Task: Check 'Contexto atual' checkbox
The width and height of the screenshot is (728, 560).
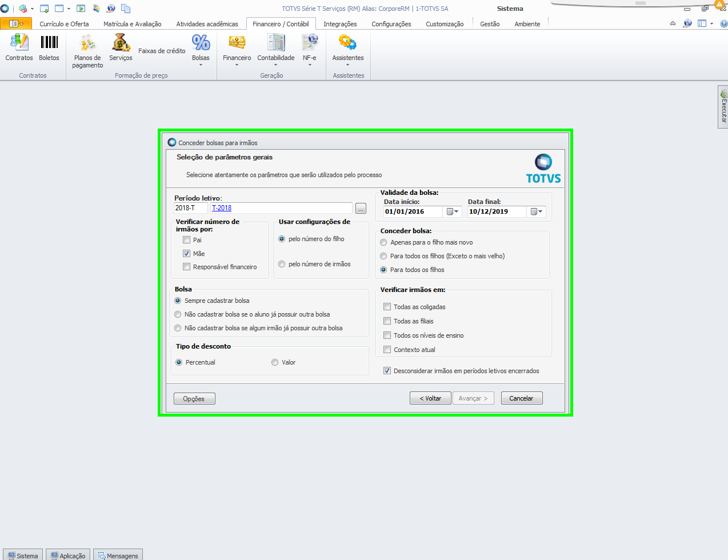Action: (387, 350)
